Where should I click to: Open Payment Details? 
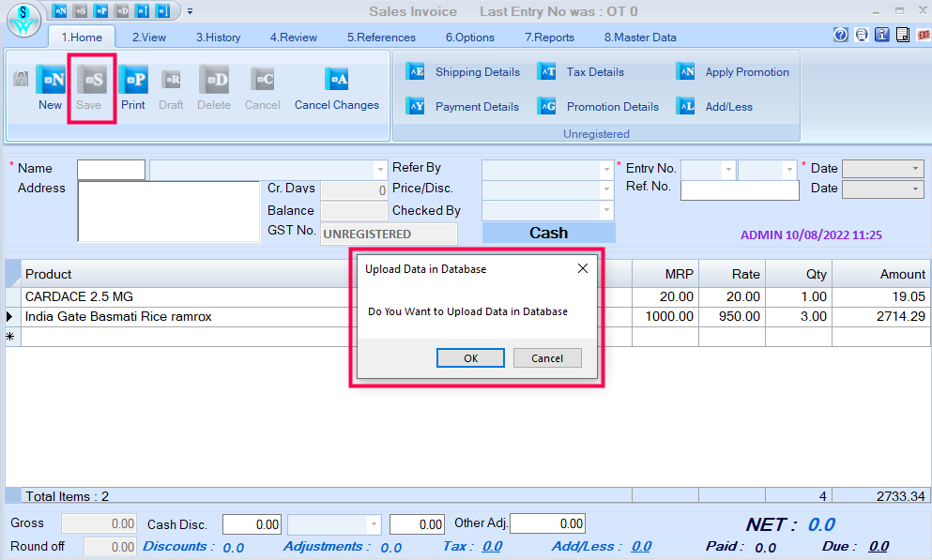pos(416,107)
